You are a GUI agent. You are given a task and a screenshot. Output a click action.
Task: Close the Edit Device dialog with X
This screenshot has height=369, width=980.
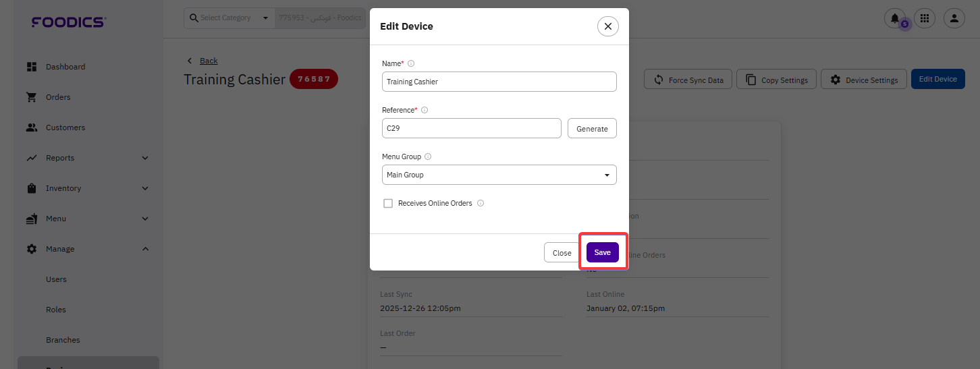click(608, 26)
